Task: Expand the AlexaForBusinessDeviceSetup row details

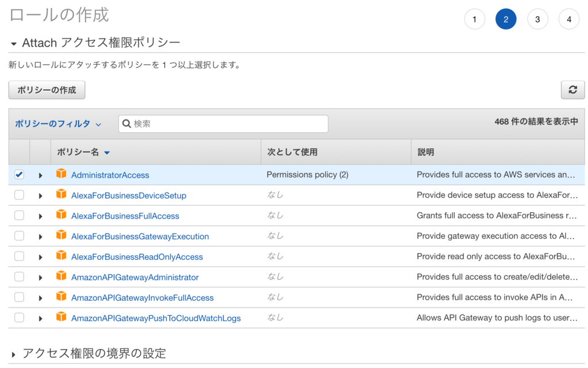Action: pos(41,196)
